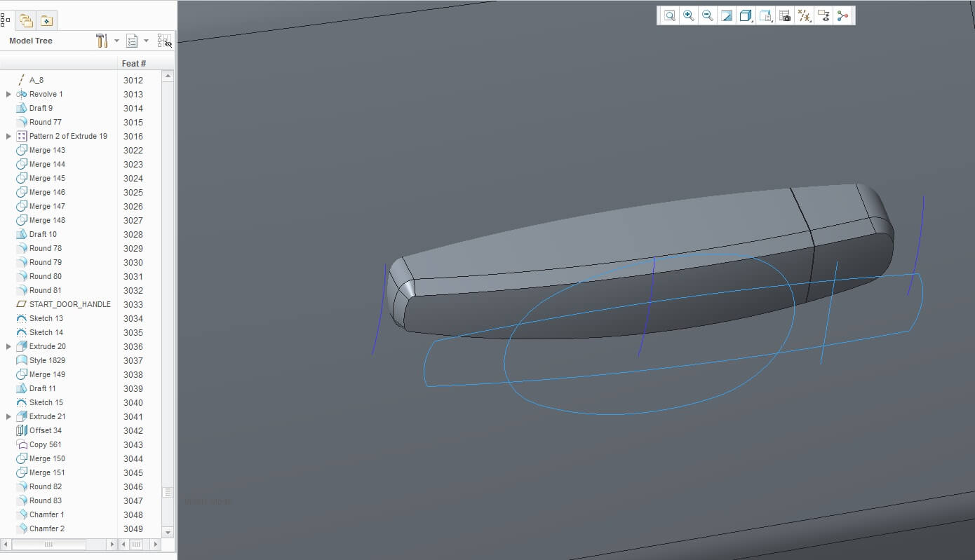
Task: Open the Saved Orientations icon
Action: coord(766,15)
